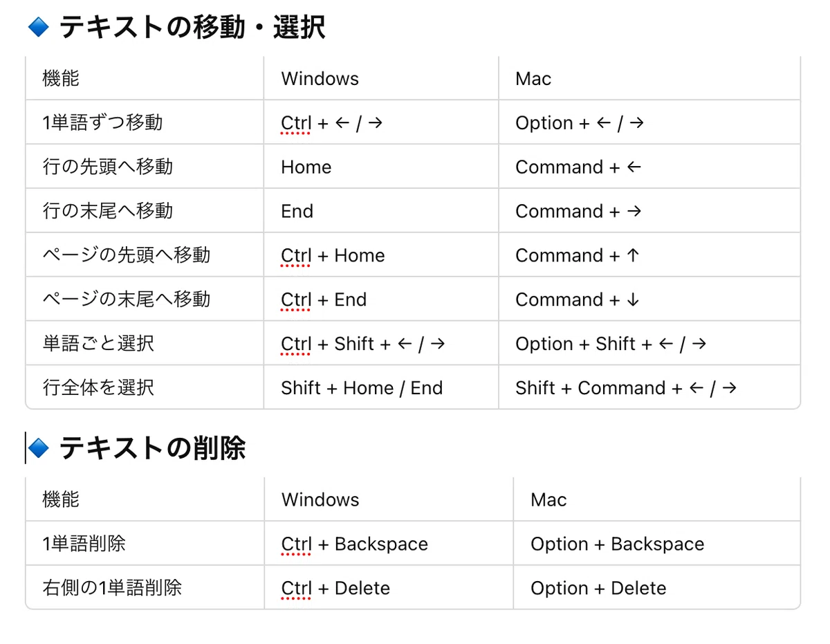
Task: Click the End cell in Windows column
Action: (x=381, y=211)
